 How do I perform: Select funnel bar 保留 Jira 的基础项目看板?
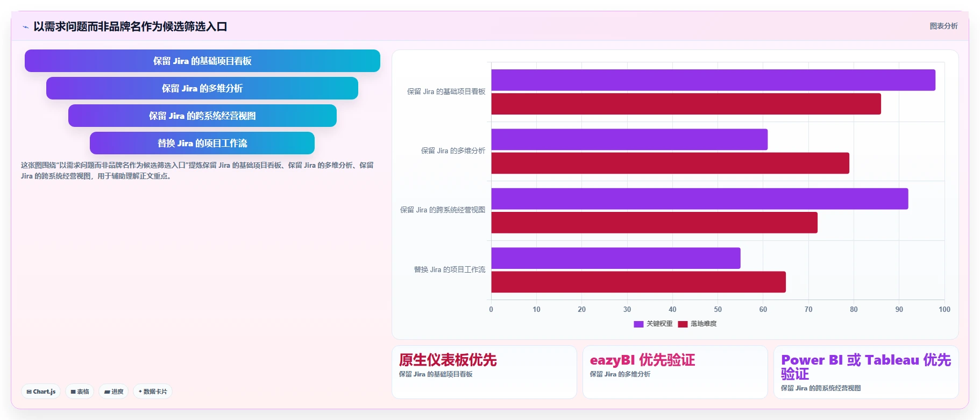click(202, 61)
